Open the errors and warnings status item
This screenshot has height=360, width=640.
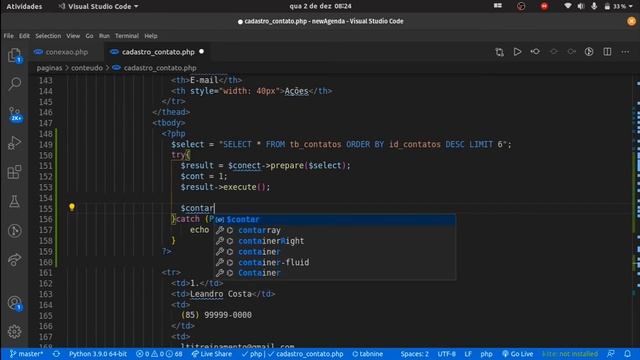tap(159, 354)
